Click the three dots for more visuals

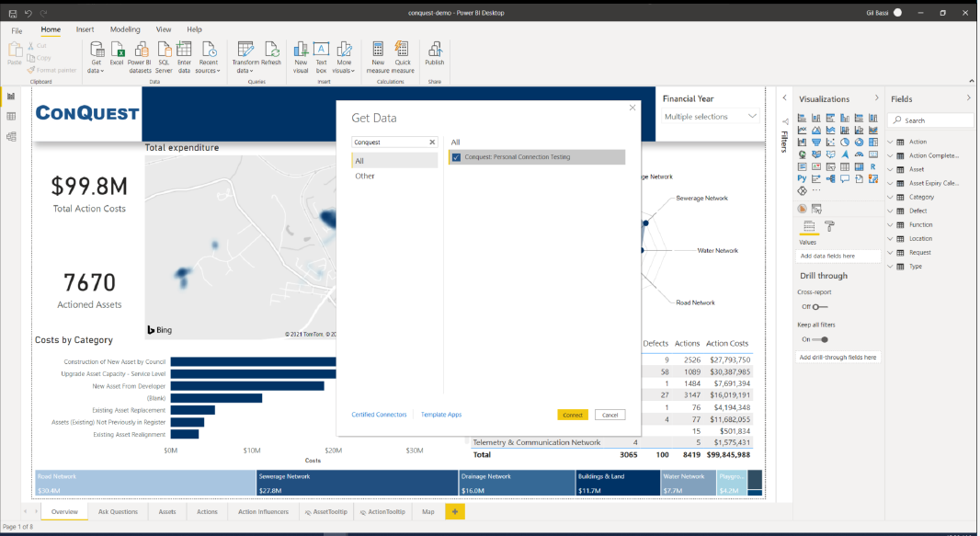[x=816, y=190]
